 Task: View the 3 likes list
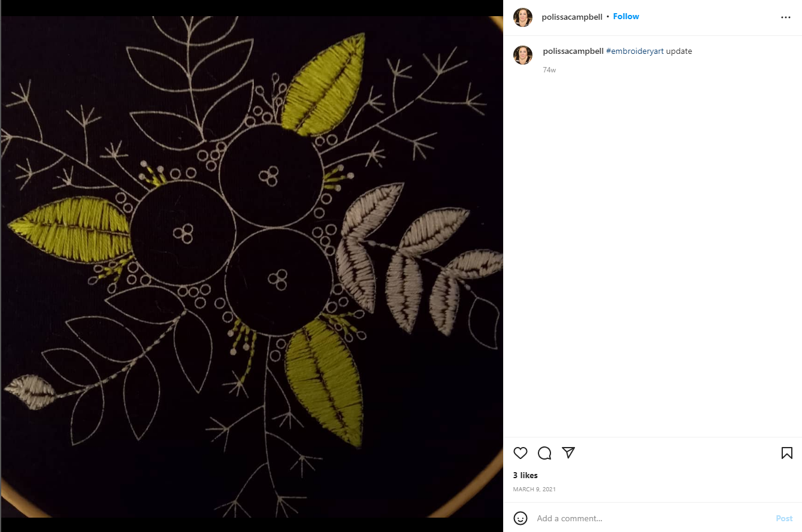click(x=525, y=475)
